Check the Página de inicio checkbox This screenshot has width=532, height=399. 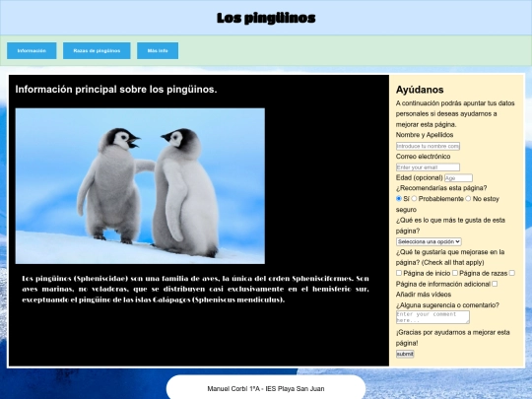pyautogui.click(x=399, y=273)
